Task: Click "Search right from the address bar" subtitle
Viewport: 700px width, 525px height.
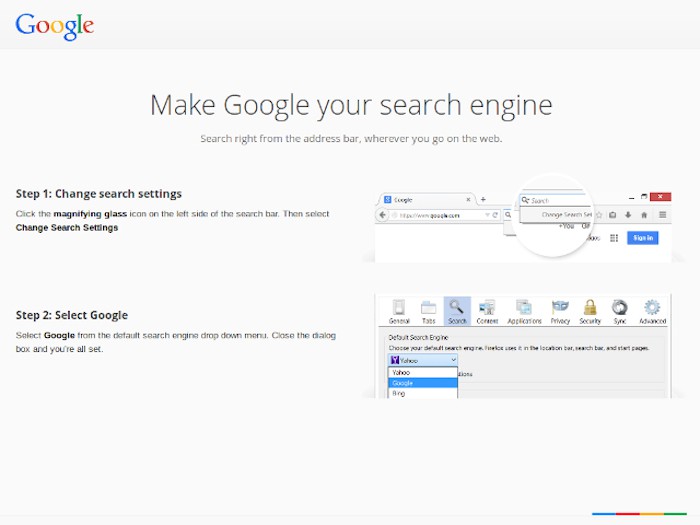Action: pyautogui.click(x=351, y=139)
